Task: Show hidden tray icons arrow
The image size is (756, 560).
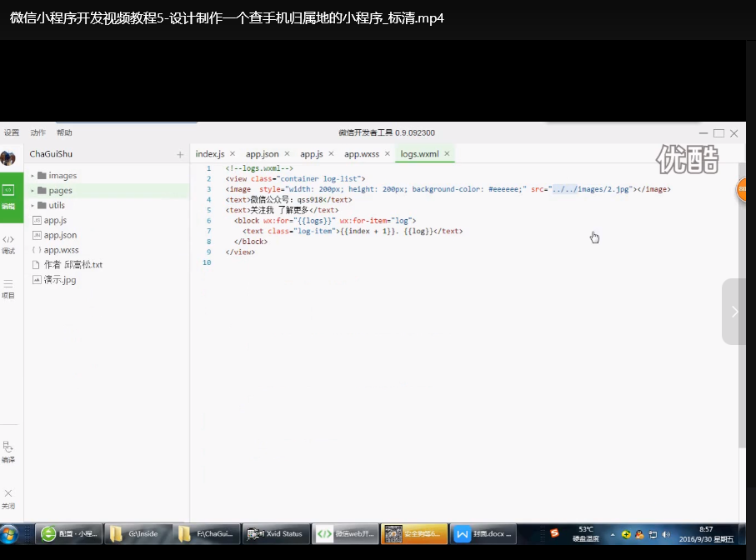Action: pos(613,534)
